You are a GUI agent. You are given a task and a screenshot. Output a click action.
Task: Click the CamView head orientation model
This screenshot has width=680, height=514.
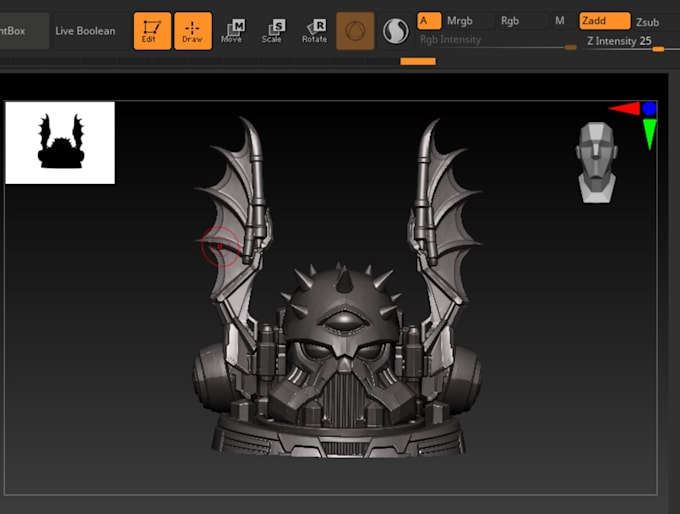pos(597,162)
